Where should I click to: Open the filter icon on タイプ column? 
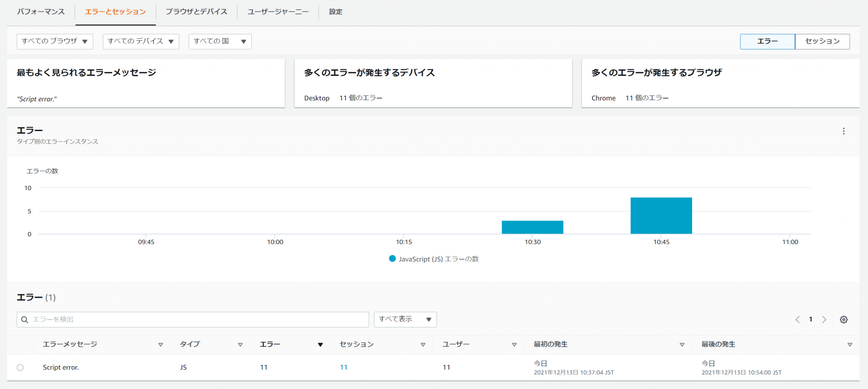coord(240,344)
